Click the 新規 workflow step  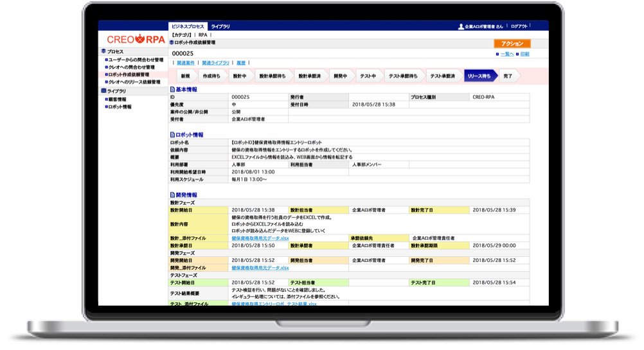185,76
